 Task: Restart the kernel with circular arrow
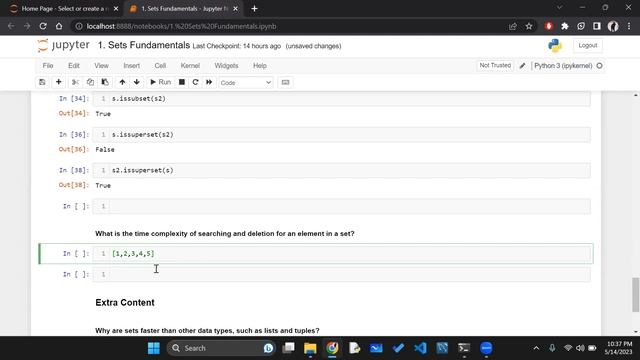[196, 82]
